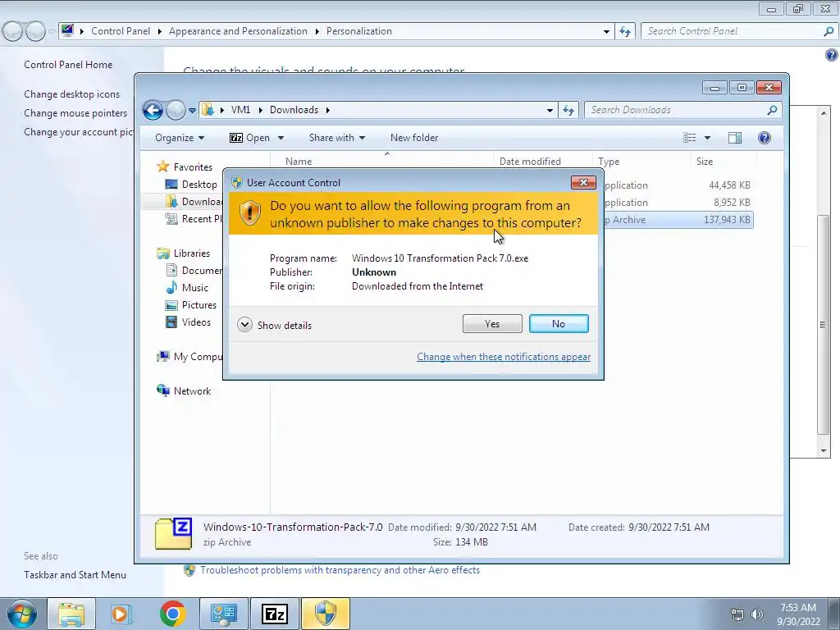Click No in User Account Control dialog
840x630 pixels.
tap(558, 323)
